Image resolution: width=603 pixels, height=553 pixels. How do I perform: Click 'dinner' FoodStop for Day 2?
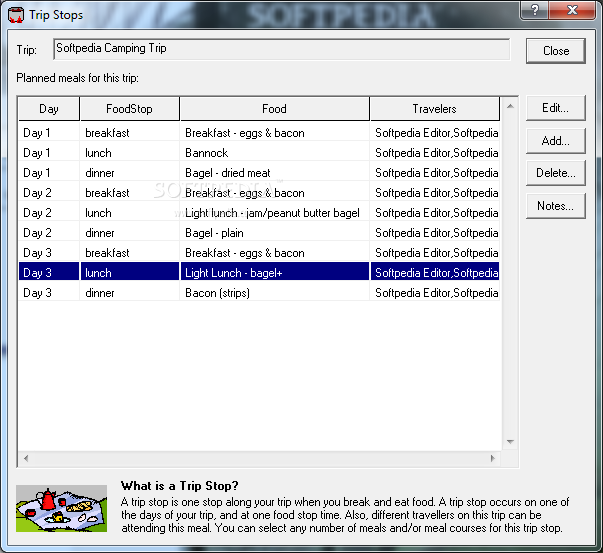click(130, 233)
